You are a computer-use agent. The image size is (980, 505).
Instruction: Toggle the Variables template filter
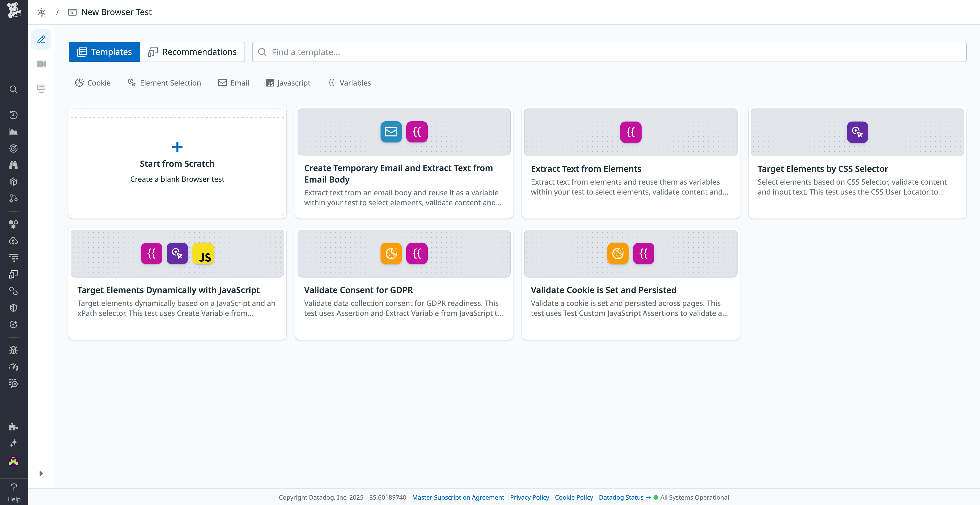point(349,82)
